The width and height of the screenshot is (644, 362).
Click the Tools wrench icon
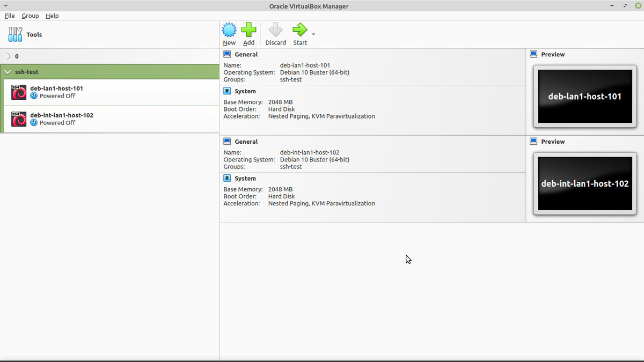15,34
